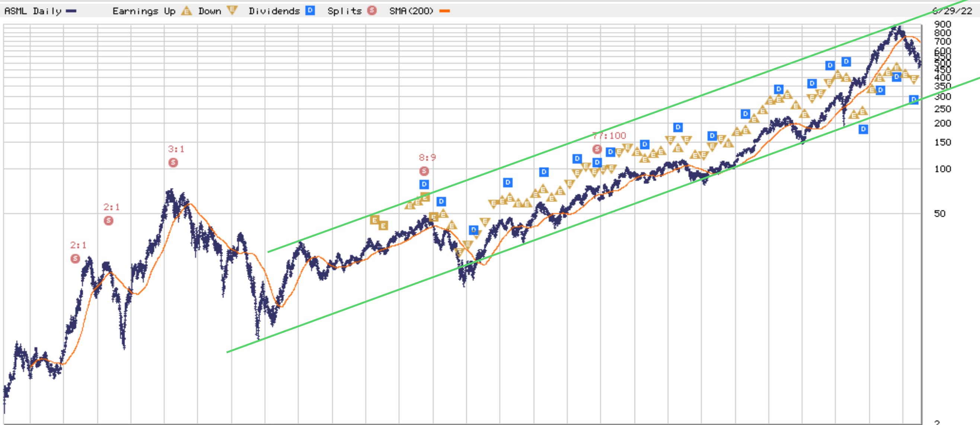
Task: Click the 100 price axis label
Action: (x=942, y=169)
